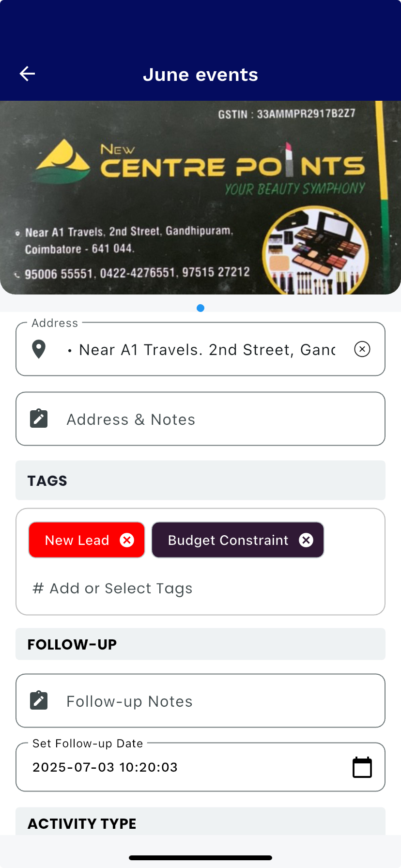Image resolution: width=401 pixels, height=868 pixels.
Task: Remove the Budget Constraint tag
Action: point(306,540)
